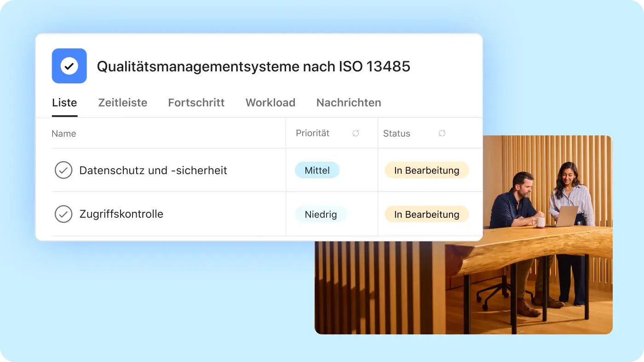Switch to the Zeitleiste tab

(x=123, y=103)
